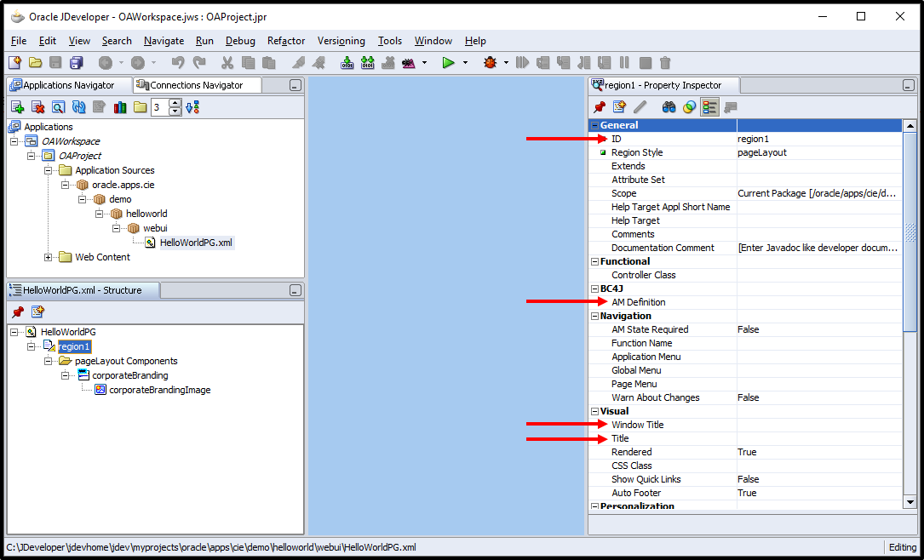Screen dimensions: 924x560
Task: Click the red ladybug Debug icon
Action: (491, 62)
